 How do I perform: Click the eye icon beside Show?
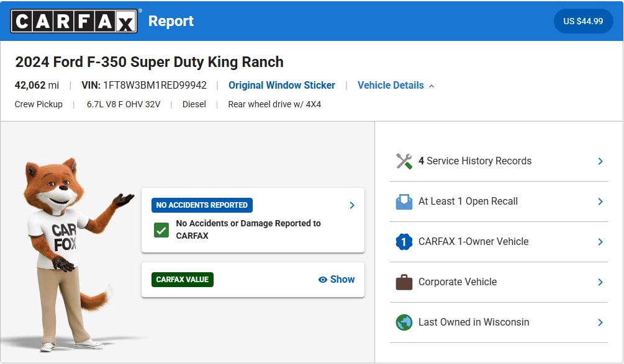(x=323, y=280)
